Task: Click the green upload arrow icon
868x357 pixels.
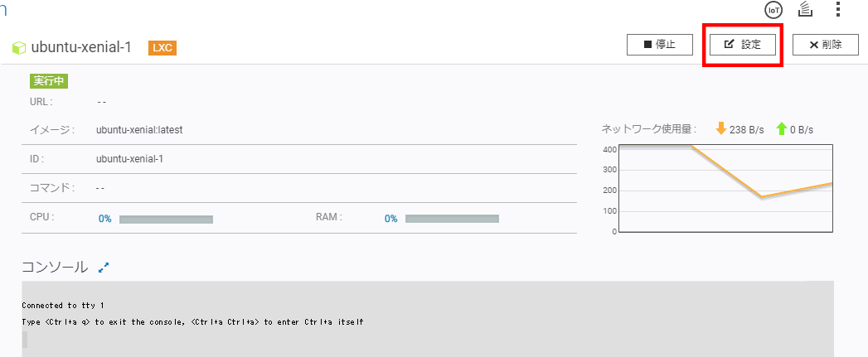Action: coord(782,129)
